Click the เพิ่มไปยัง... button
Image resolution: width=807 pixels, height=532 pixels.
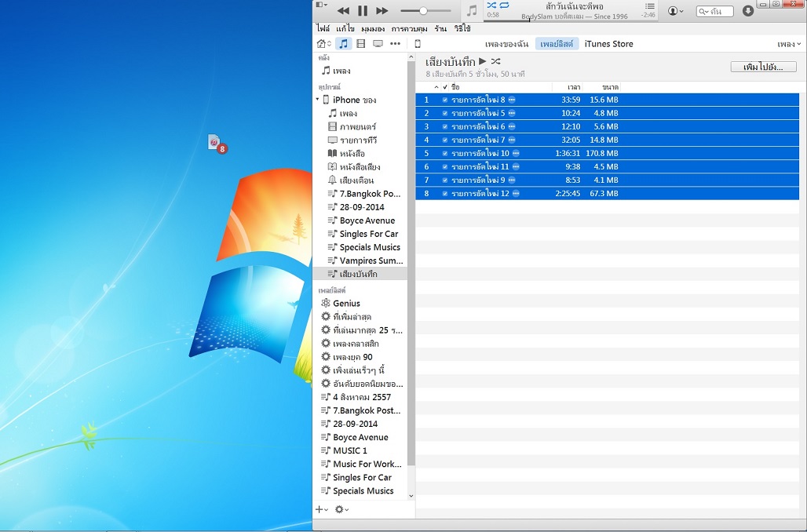(763, 67)
